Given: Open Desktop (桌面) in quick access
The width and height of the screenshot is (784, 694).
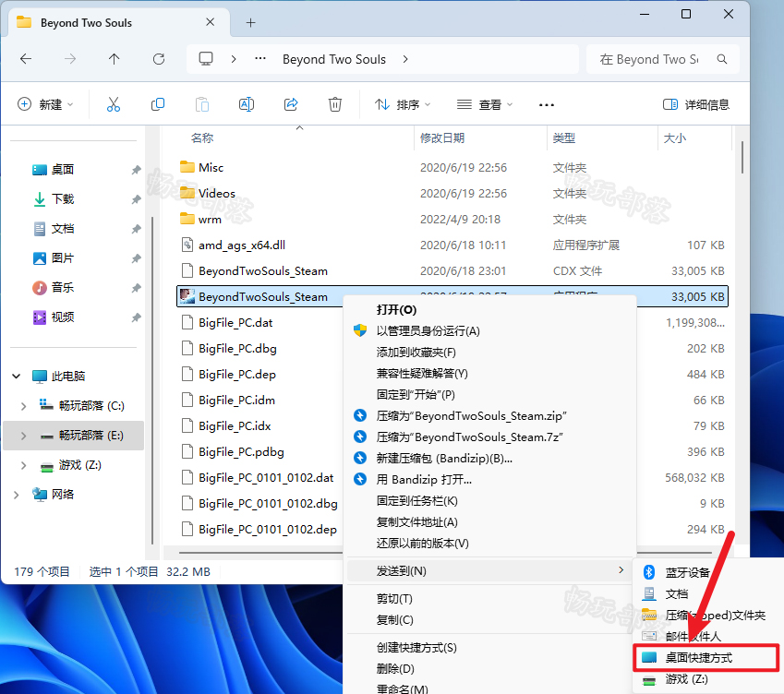Looking at the screenshot, I should coord(63,170).
